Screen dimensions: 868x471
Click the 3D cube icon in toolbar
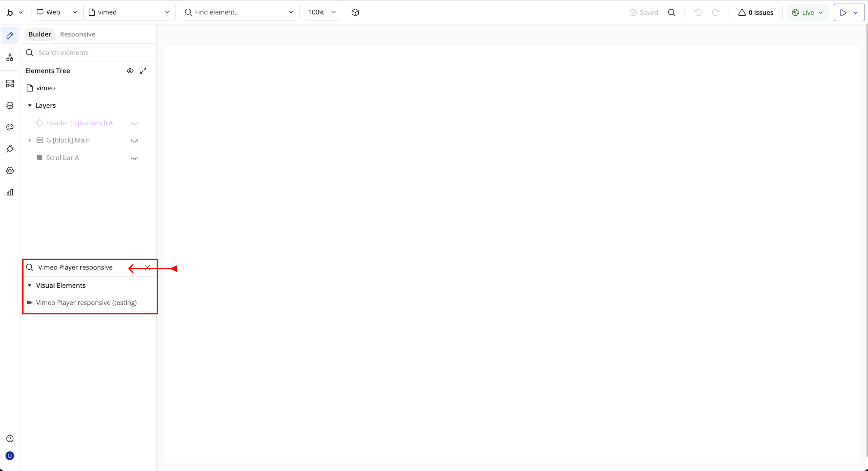[x=355, y=12]
